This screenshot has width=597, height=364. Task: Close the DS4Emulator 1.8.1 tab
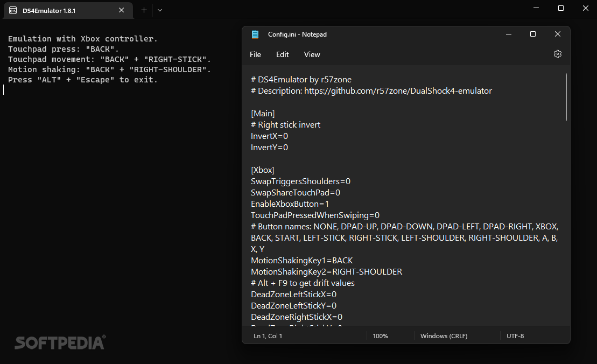pos(122,10)
